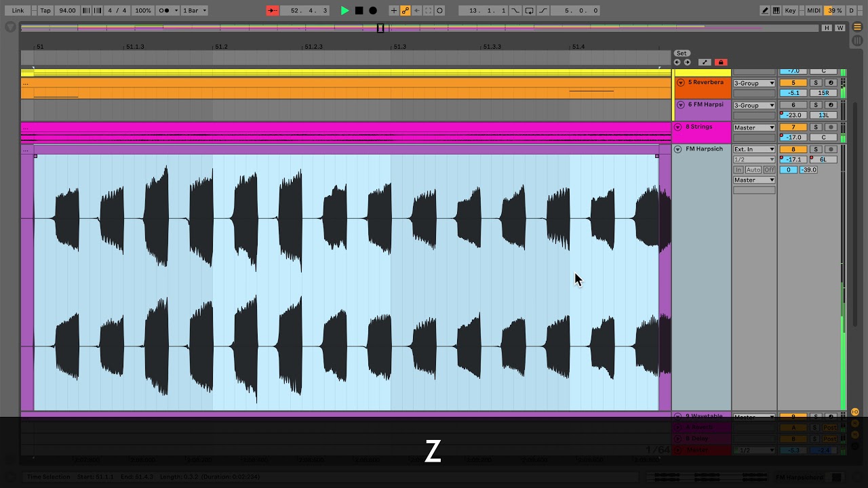
Task: Open the metronome settings dropdown arrow
Action: coord(176,10)
